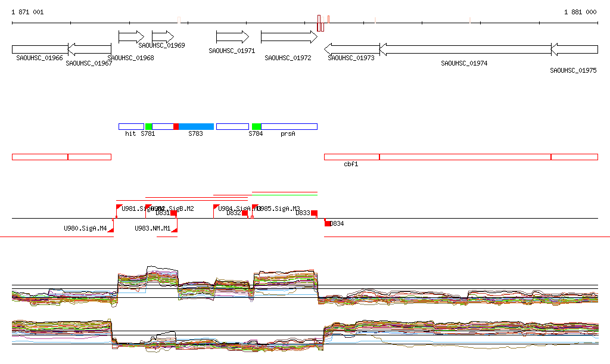This screenshot has height=364, width=610.
Task: Click the small red segment before S783
Action: click(176, 126)
